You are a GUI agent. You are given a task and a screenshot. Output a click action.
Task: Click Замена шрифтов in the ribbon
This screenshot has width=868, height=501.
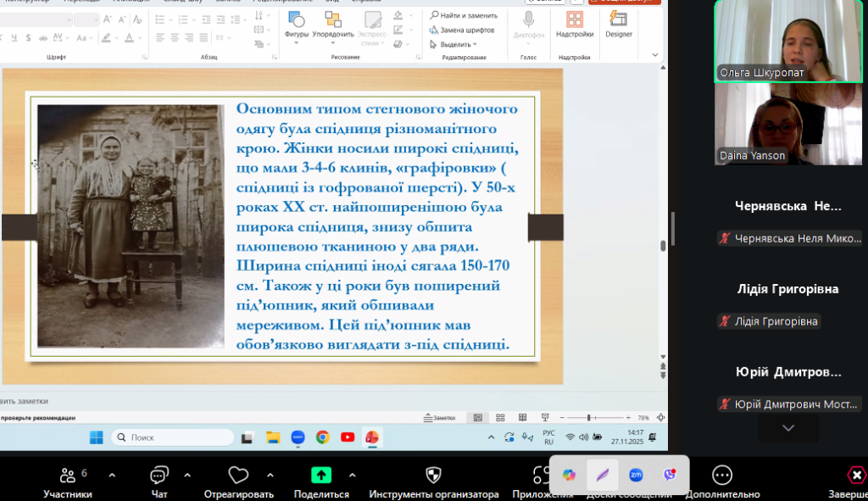click(x=461, y=30)
